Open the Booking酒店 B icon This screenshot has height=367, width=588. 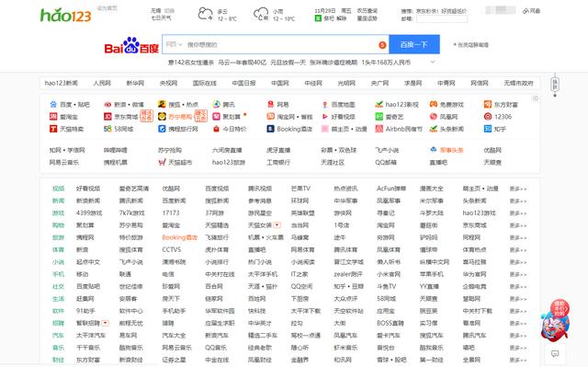(x=270, y=129)
